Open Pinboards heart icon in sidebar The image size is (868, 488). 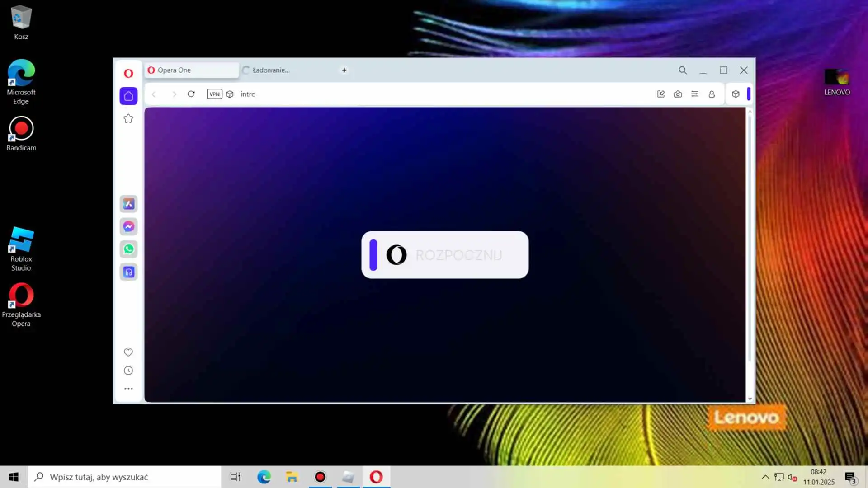point(128,352)
